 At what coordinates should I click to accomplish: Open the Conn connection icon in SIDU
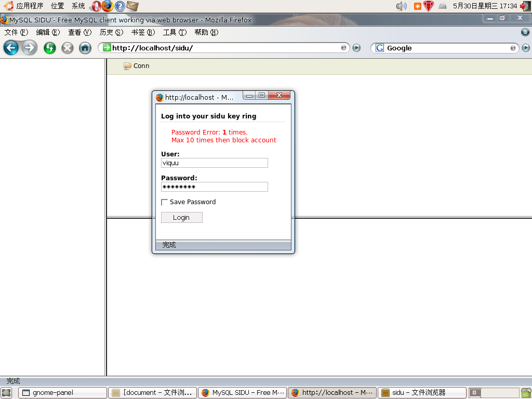pos(127,66)
